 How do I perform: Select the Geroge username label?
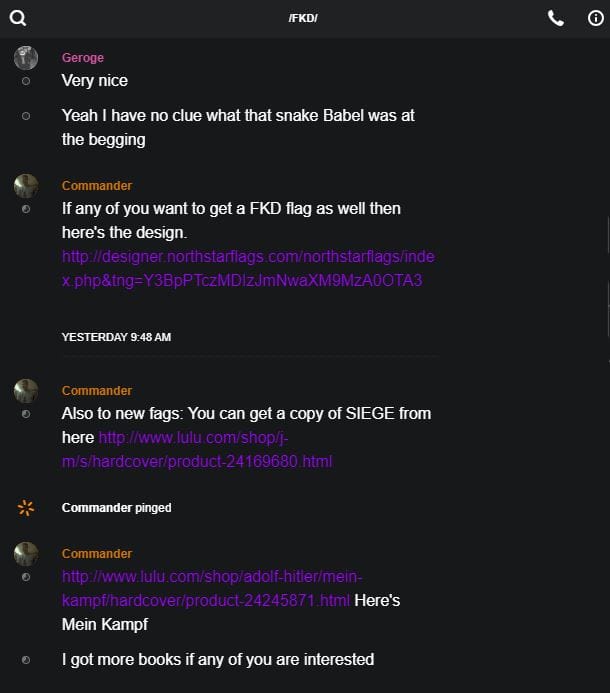point(82,58)
